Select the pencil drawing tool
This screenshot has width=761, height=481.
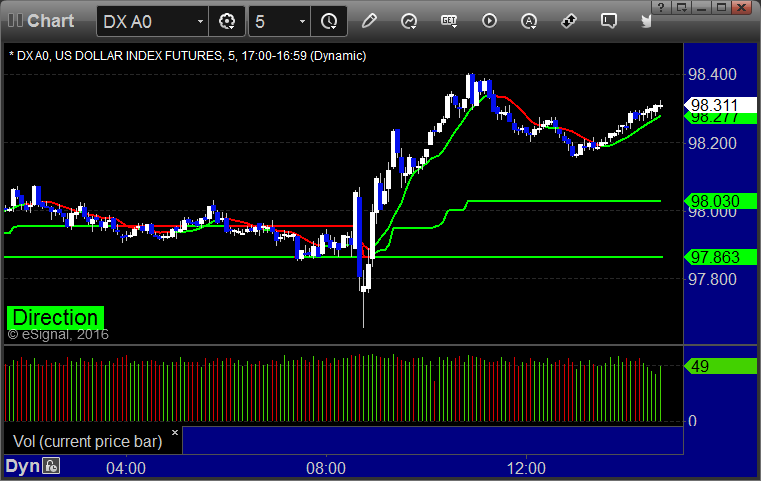(x=369, y=21)
